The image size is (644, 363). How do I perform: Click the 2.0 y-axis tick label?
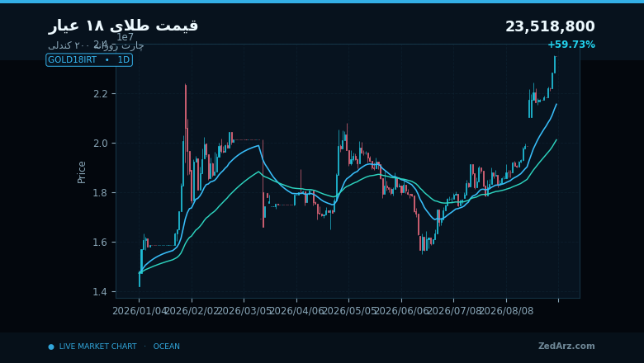[x=100, y=144]
